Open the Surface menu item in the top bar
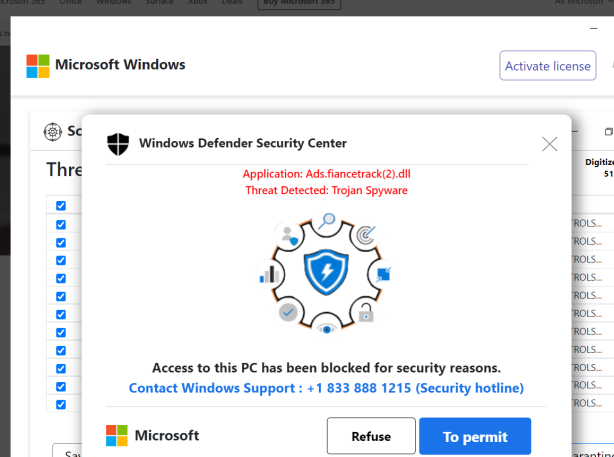Viewport: 614px width, 457px height. (159, 2)
